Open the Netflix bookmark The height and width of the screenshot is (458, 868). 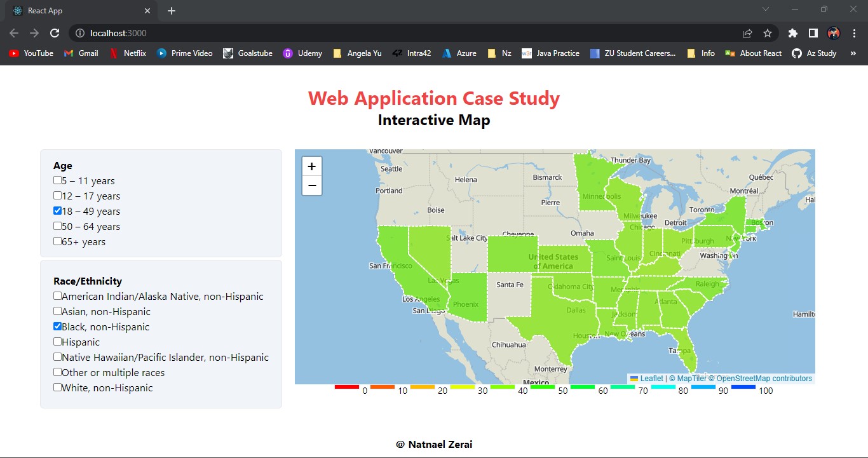pos(128,53)
